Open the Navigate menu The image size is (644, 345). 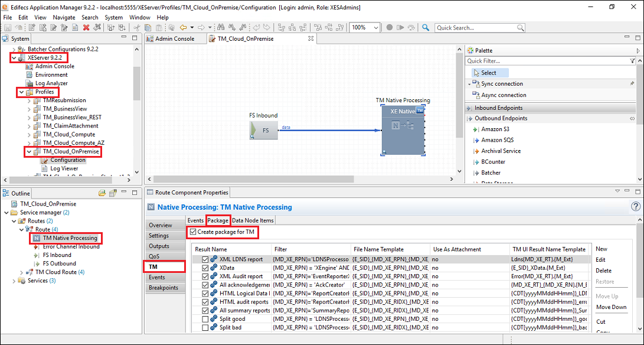[64, 17]
